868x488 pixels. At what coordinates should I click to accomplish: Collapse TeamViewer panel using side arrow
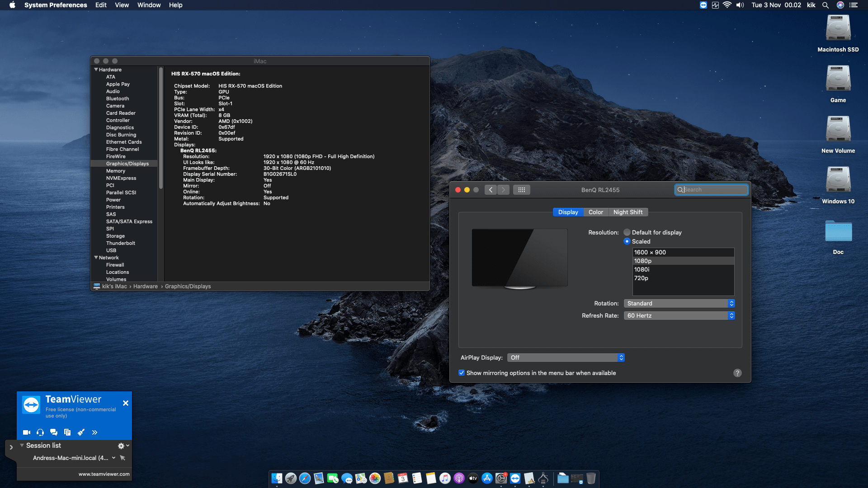[x=11, y=447]
